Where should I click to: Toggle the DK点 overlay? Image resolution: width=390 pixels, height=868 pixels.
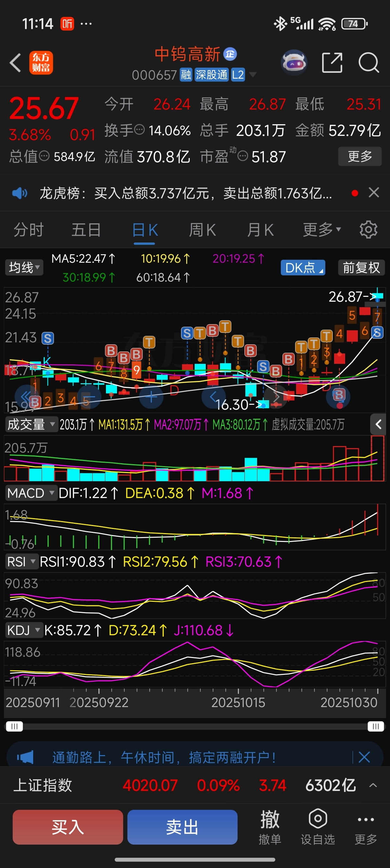303,268
